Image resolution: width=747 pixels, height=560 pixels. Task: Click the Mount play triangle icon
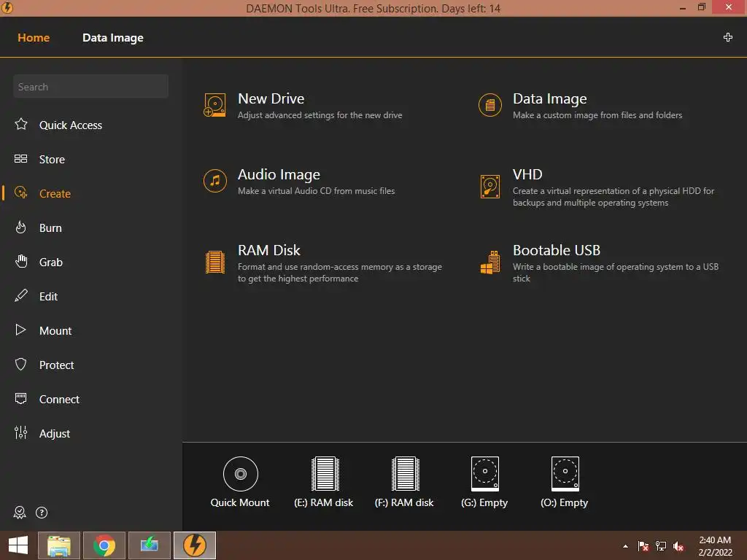click(x=20, y=330)
